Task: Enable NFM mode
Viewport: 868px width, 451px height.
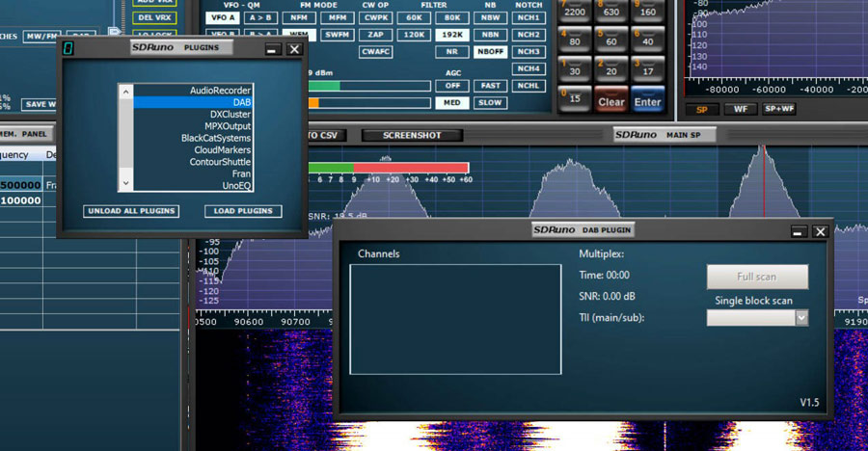Action: click(299, 17)
